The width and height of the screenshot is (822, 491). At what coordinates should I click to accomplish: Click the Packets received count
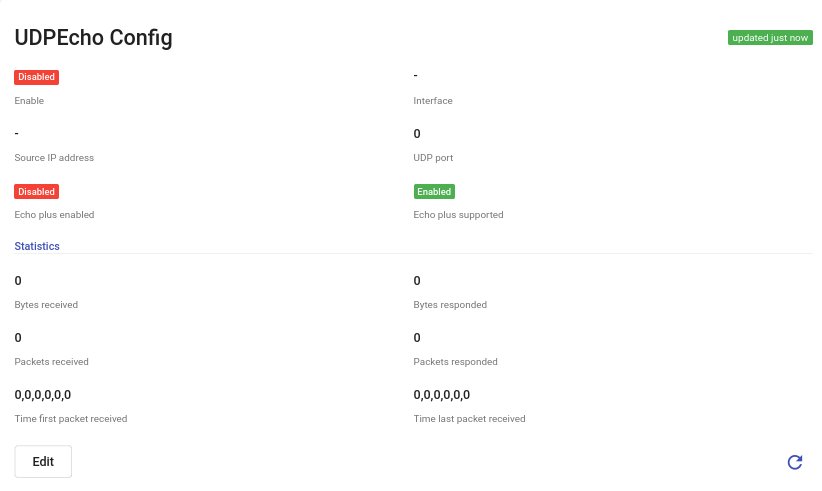pyautogui.click(x=18, y=338)
